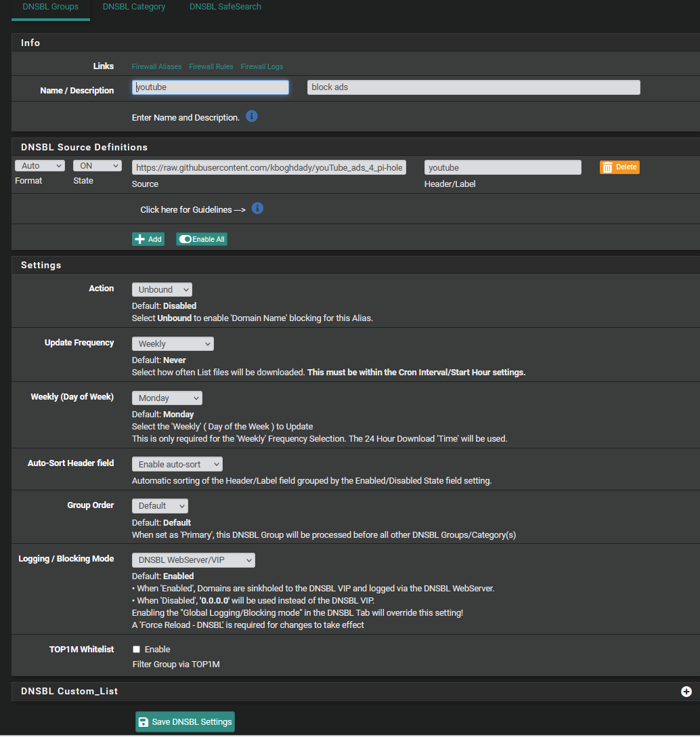
Task: Click the info icon beside Enter Name and Description
Action: click(x=252, y=117)
